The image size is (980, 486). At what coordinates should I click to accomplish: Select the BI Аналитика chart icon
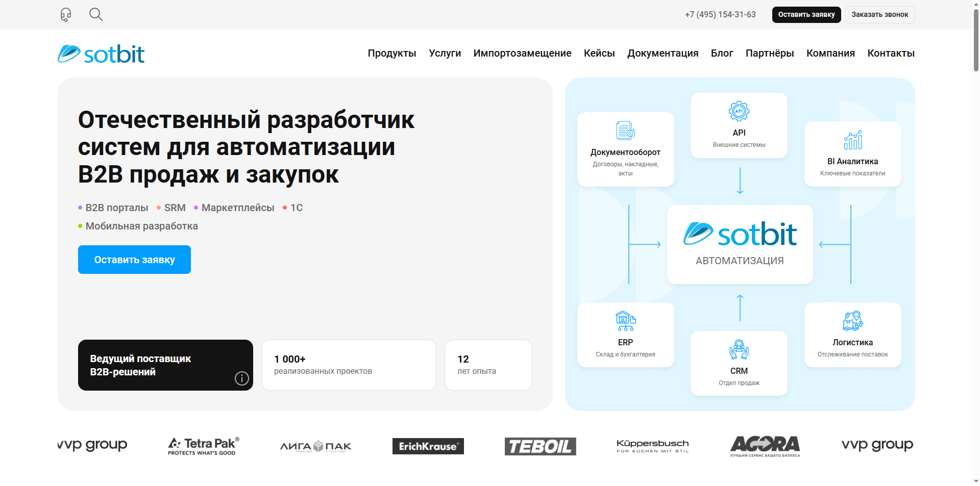click(852, 140)
